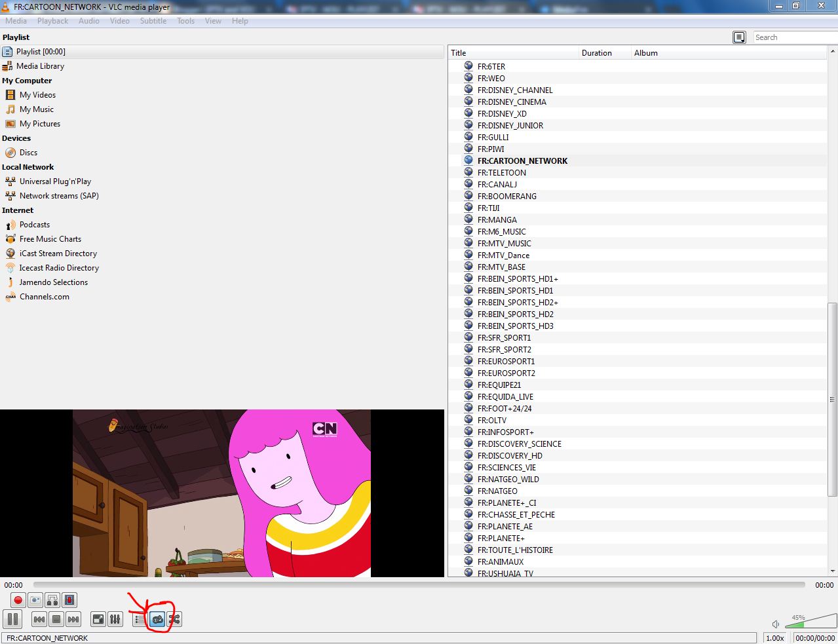Image resolution: width=838 pixels, height=644 pixels.
Task: Open My Music in sidebar
Action: click(x=36, y=109)
